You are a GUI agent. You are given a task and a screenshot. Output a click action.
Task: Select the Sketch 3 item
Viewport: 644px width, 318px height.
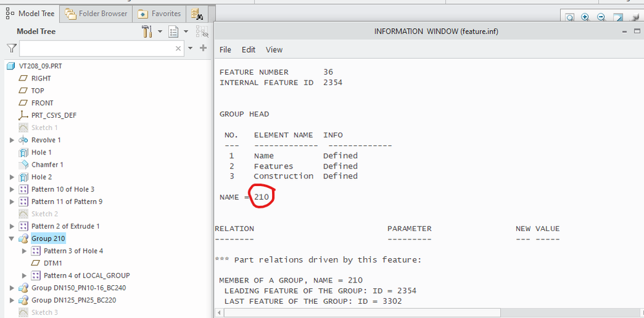[44, 312]
